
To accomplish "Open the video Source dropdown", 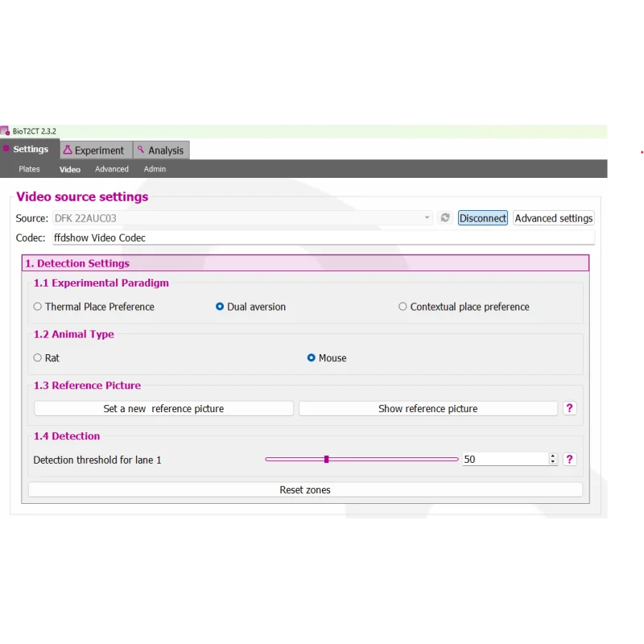I will [427, 218].
